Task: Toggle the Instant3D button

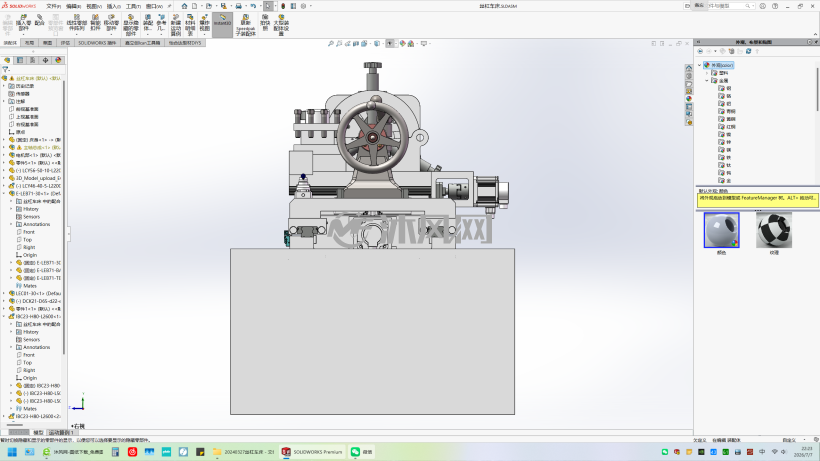Action: 222,25
